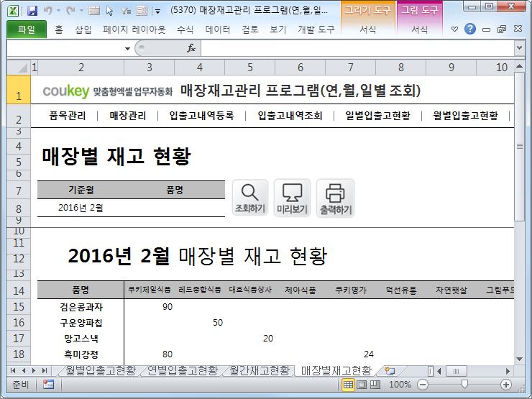
Task: Click the Excel application icon
Action: click(13, 11)
